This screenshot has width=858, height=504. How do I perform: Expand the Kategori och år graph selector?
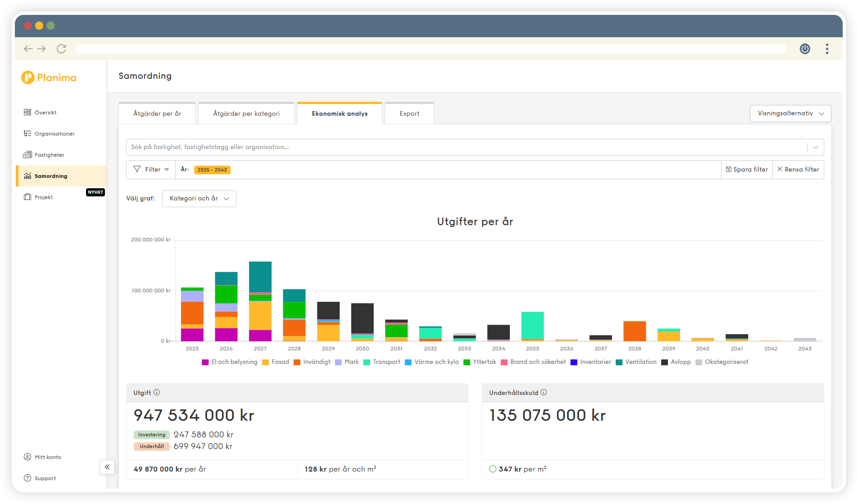(199, 198)
